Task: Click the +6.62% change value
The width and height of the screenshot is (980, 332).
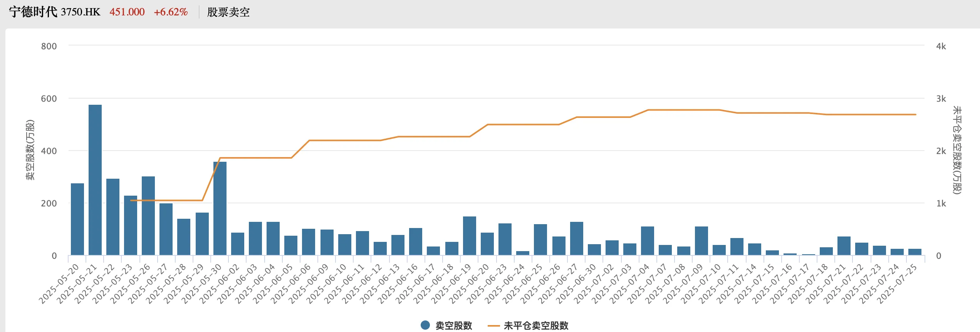Action: [171, 12]
